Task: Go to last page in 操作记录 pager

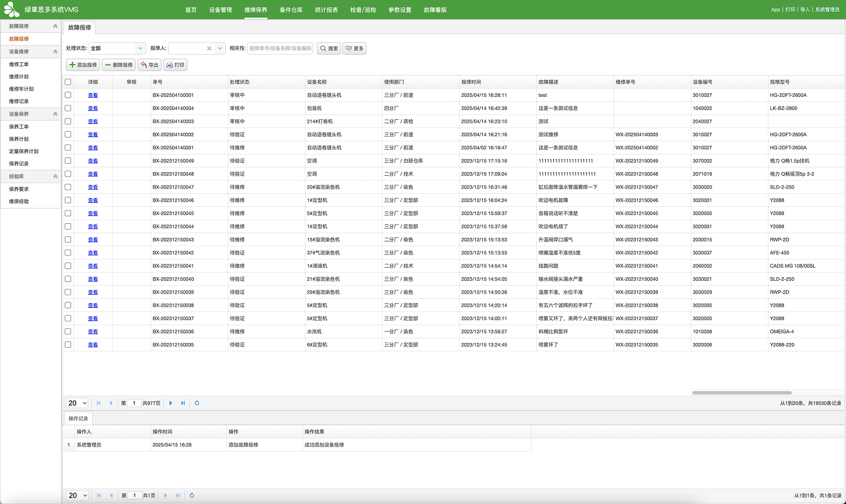Action: pos(178,495)
